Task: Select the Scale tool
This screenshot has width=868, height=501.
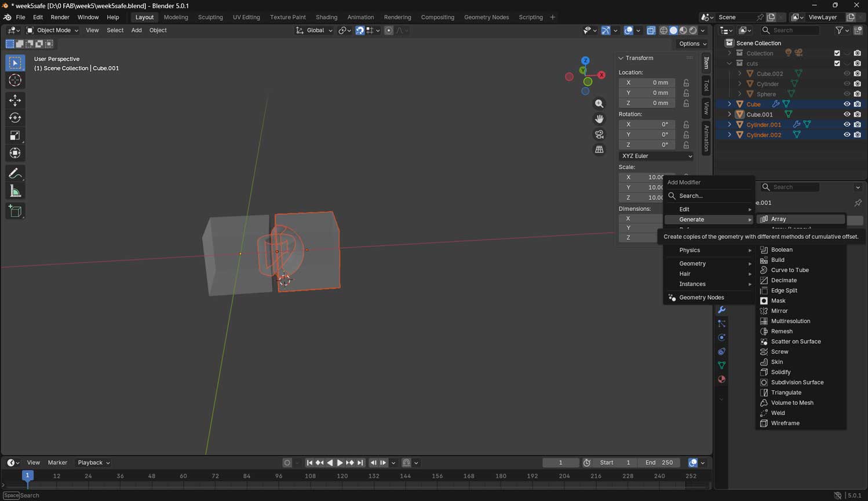Action: [x=15, y=136]
